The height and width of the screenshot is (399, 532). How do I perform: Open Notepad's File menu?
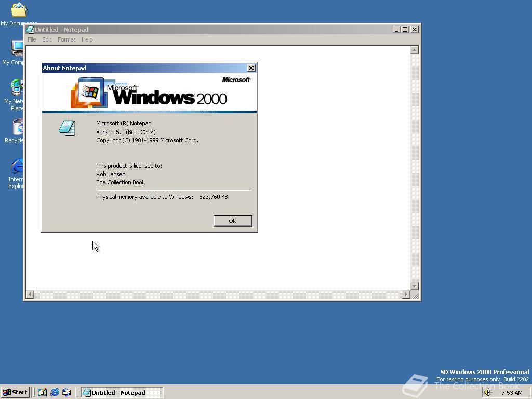pos(32,39)
